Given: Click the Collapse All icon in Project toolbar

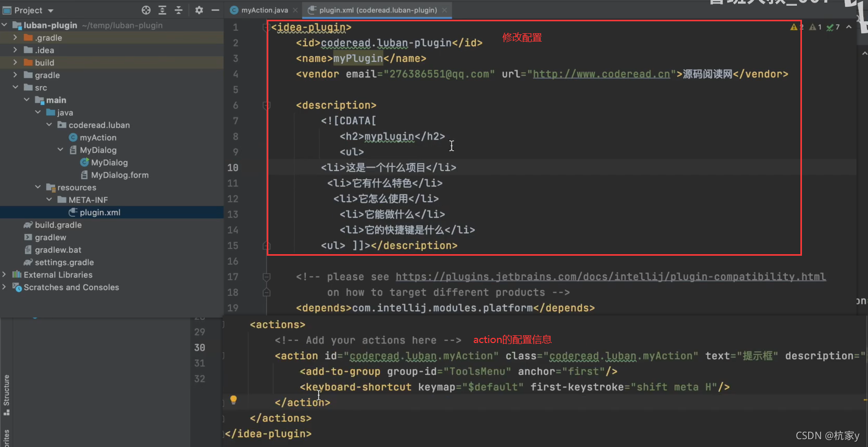Looking at the screenshot, I should pos(178,10).
